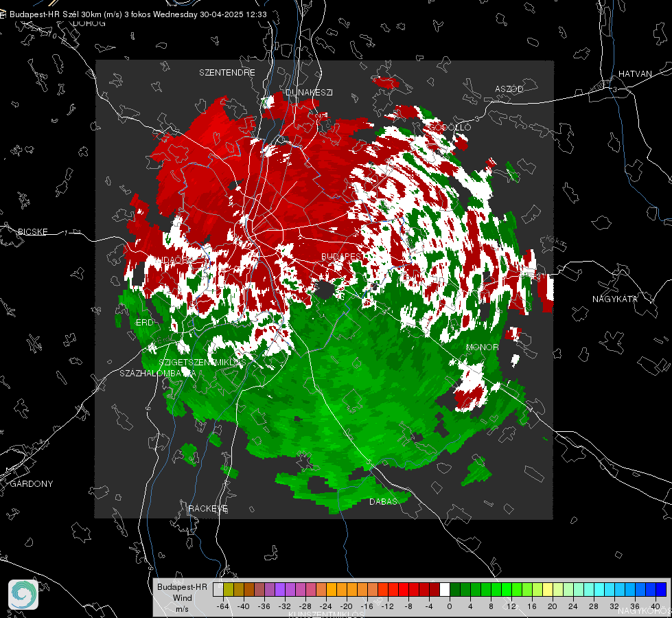Click the '-24' legend tick value
Viewport: 672px width, 618px height.
click(x=326, y=606)
